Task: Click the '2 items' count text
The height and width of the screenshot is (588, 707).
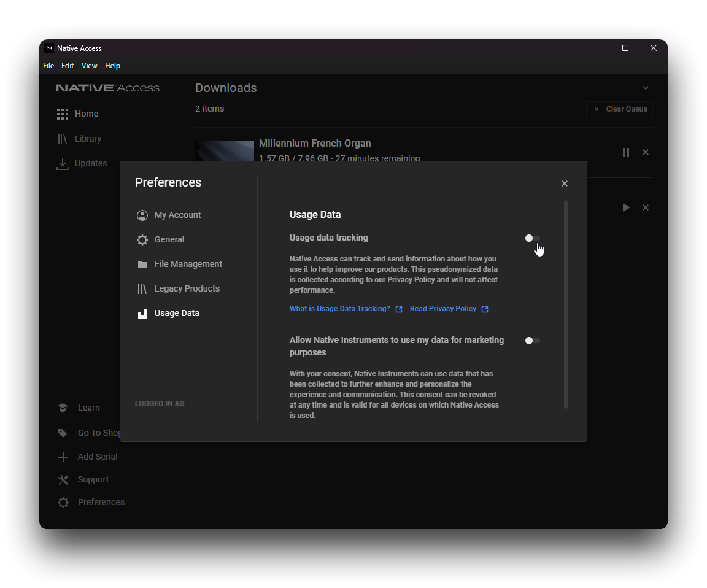Action: (210, 109)
